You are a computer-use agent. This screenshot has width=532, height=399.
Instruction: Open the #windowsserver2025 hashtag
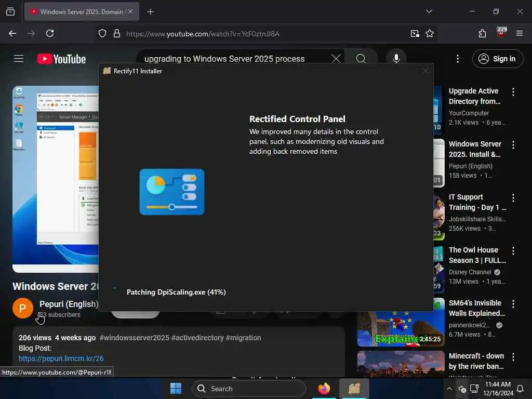click(x=135, y=338)
